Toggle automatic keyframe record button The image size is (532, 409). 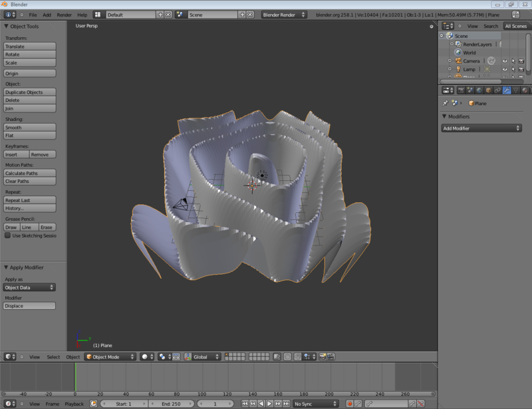click(x=350, y=404)
